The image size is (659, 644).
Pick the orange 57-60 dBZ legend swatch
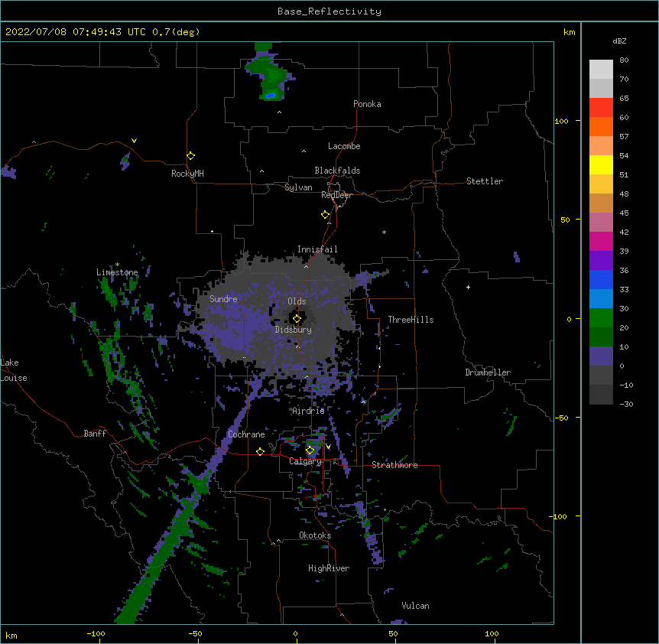601,126
